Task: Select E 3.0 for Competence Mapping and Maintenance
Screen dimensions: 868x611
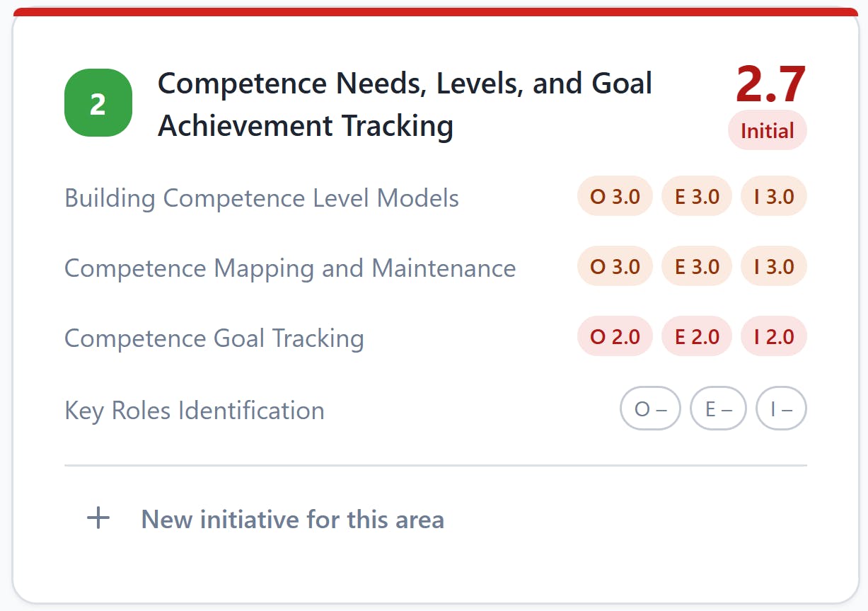Action: 697,266
